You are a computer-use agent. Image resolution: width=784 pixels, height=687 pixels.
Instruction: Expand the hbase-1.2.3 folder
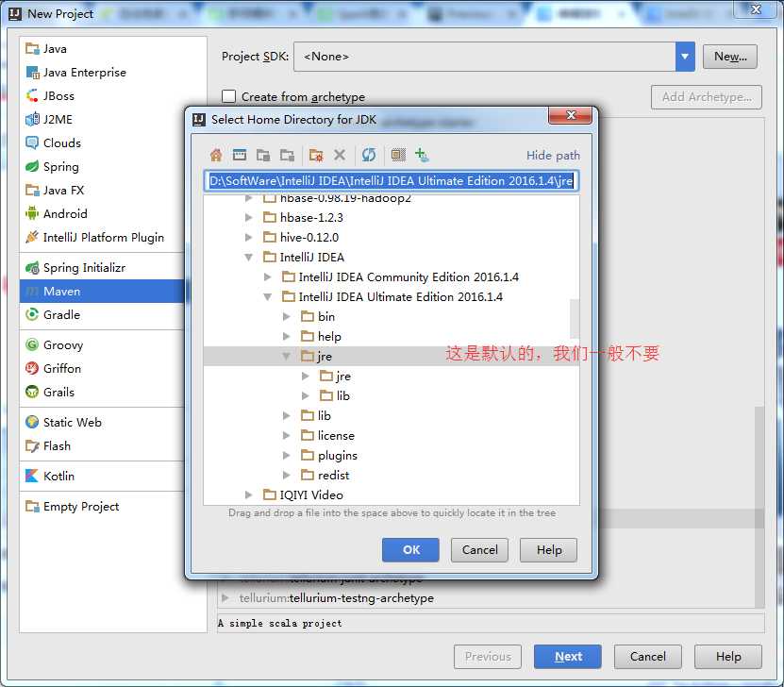click(x=248, y=217)
